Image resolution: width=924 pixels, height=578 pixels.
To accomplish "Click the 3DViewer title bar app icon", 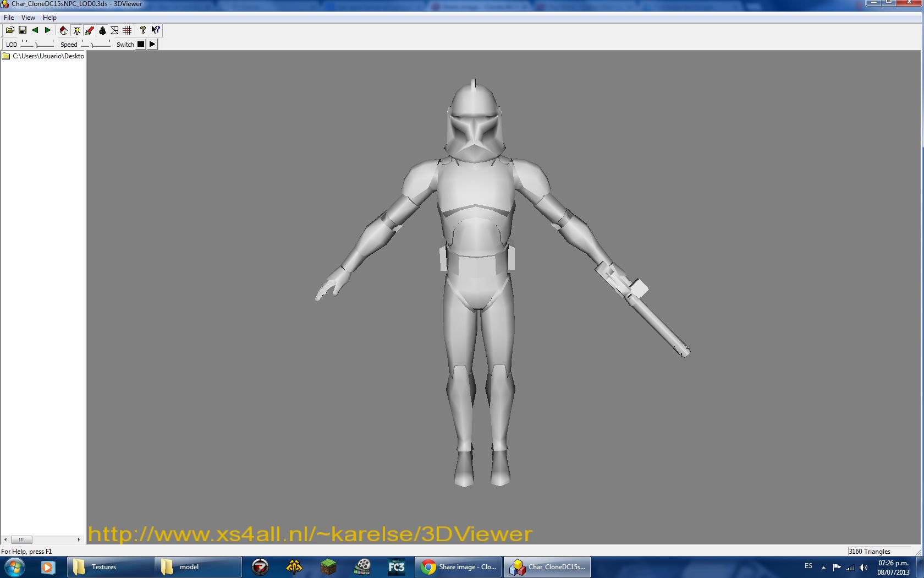I will click(x=4, y=4).
